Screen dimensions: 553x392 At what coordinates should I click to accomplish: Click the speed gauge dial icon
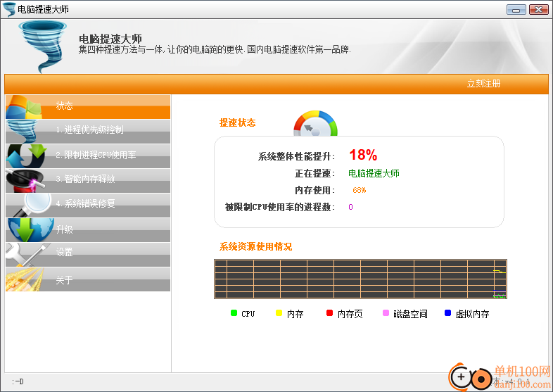[316, 123]
